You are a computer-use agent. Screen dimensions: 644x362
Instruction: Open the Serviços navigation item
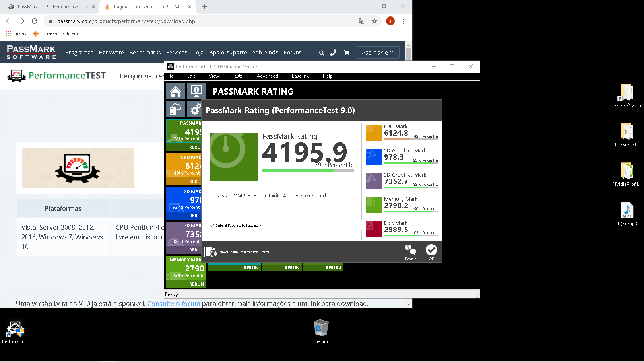pos(177,53)
